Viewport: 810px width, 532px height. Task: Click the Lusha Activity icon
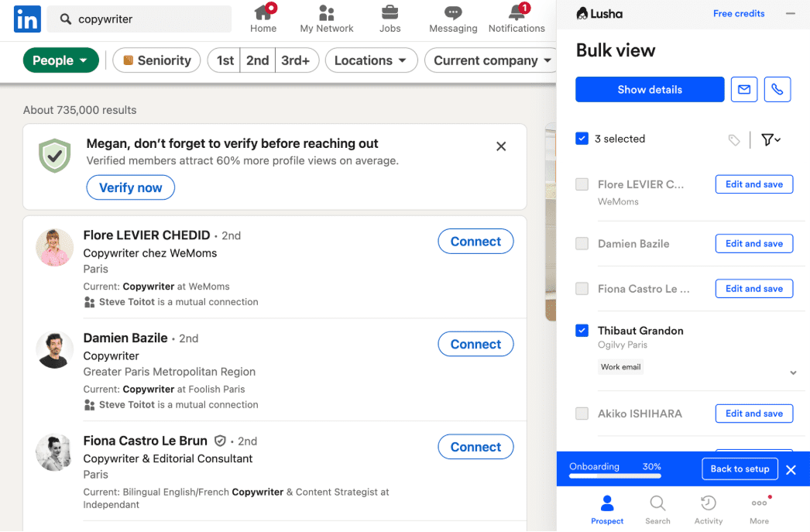(708, 504)
